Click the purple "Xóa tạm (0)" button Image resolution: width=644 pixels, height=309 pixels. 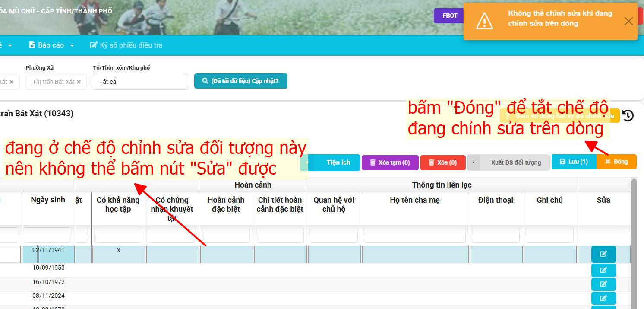pyautogui.click(x=390, y=162)
